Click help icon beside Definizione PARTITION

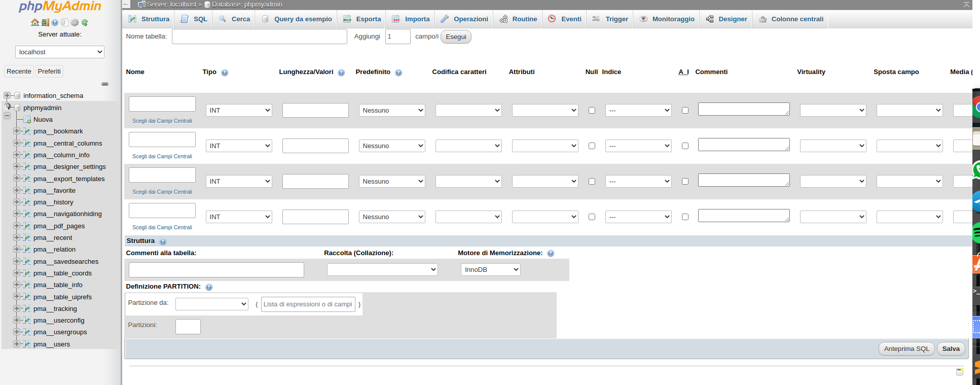[x=209, y=287]
